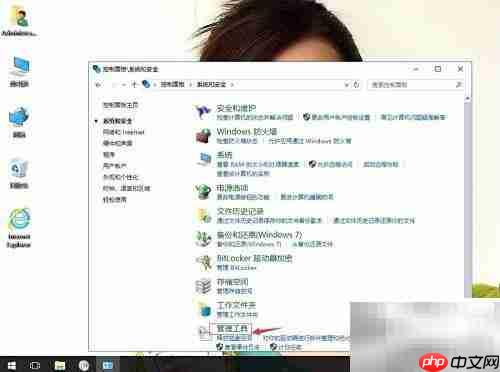Image resolution: width=500 pixels, height=372 pixels.
Task: Open the Internet Explorer desktop icon
Action: coord(19,228)
